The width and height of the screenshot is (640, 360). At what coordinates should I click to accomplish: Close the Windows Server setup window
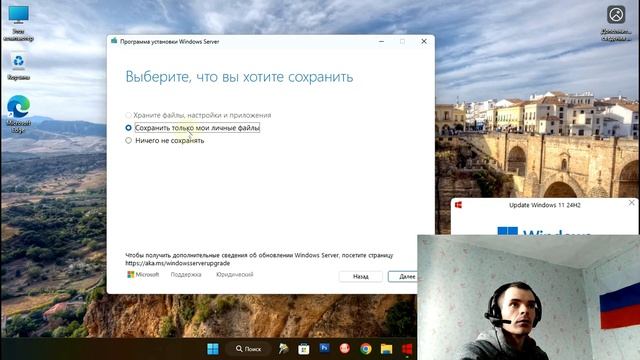pos(424,41)
